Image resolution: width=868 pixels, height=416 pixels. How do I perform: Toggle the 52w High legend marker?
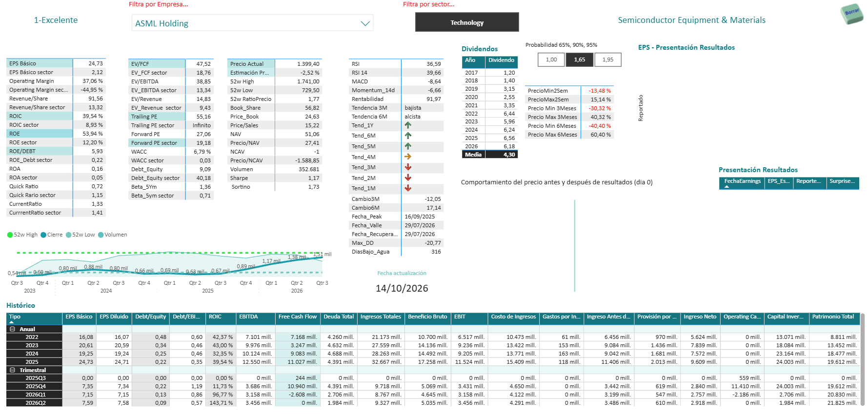(x=10, y=235)
